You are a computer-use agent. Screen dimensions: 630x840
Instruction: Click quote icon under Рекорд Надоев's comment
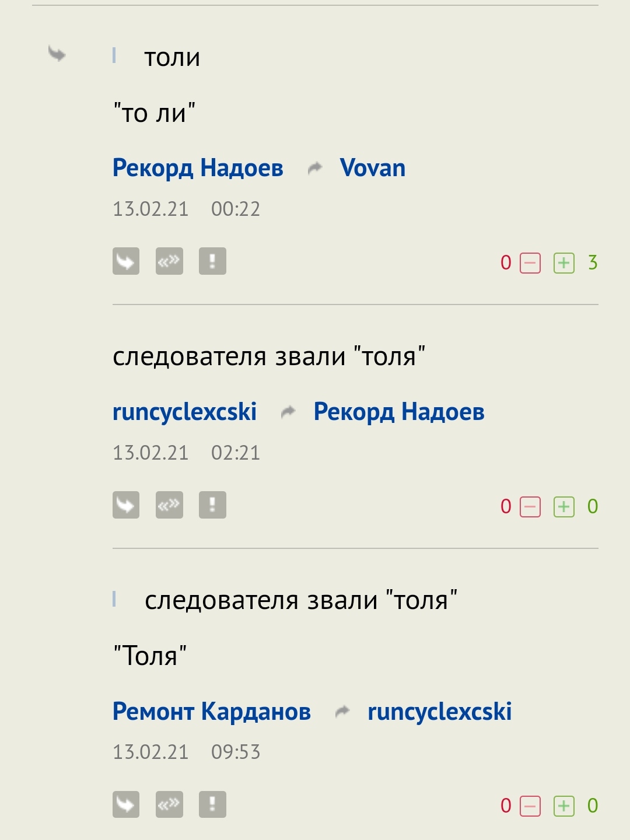[169, 261]
